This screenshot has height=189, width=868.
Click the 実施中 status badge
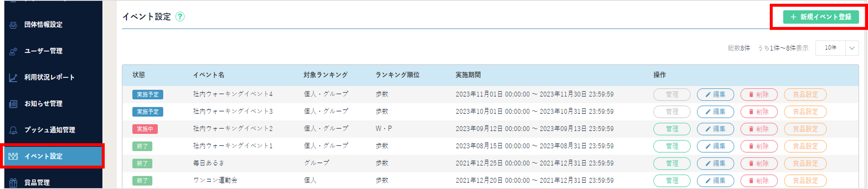tap(145, 129)
